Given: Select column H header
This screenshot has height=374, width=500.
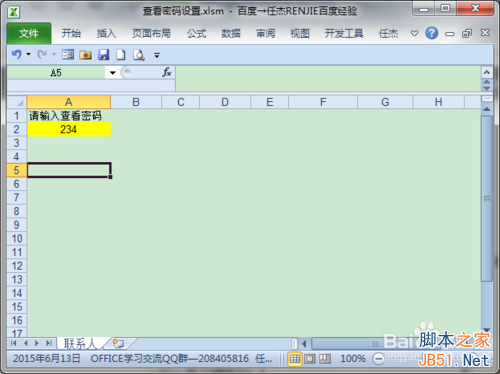Looking at the screenshot, I should coord(439,102).
